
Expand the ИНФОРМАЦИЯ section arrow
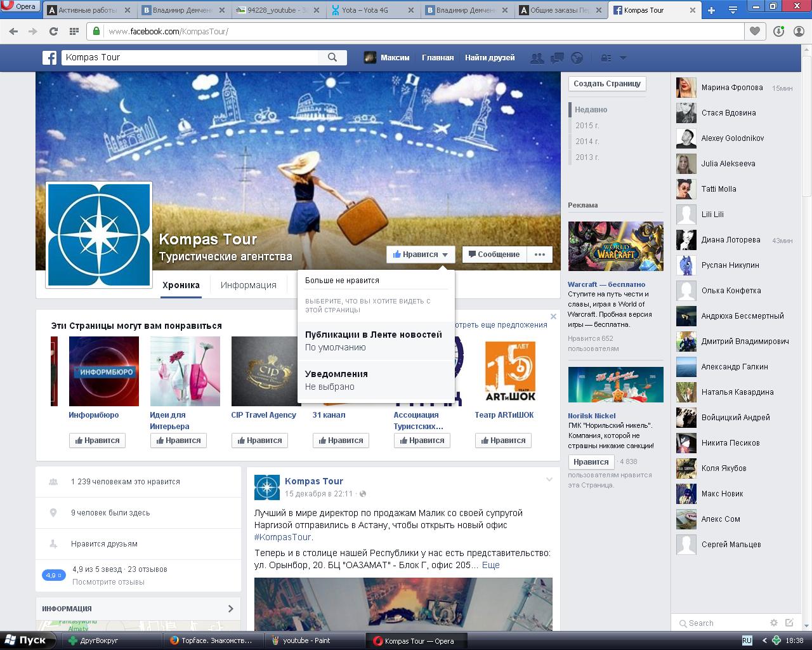[x=230, y=609]
